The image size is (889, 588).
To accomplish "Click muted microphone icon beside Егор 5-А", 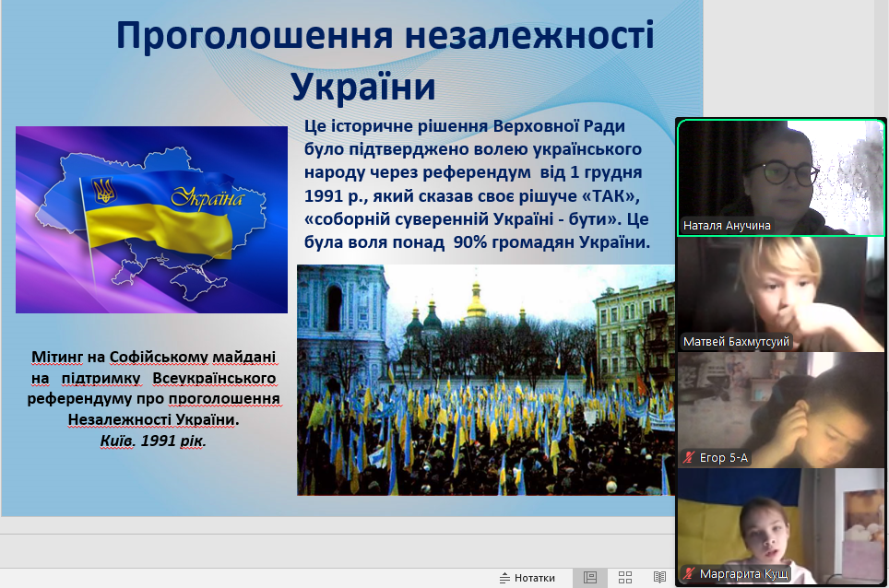I will point(689,458).
